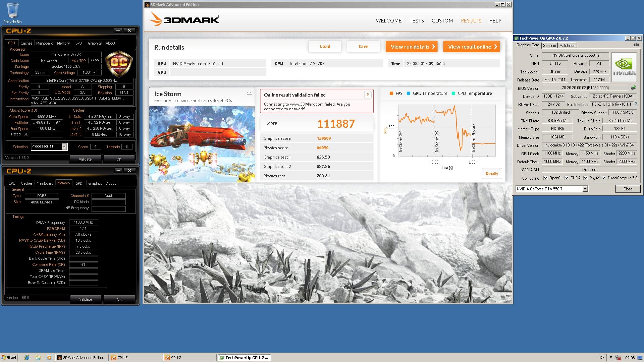Click the NVIDIA logo in GPU-Z
This screenshot has height=362, width=644.
(624, 67)
